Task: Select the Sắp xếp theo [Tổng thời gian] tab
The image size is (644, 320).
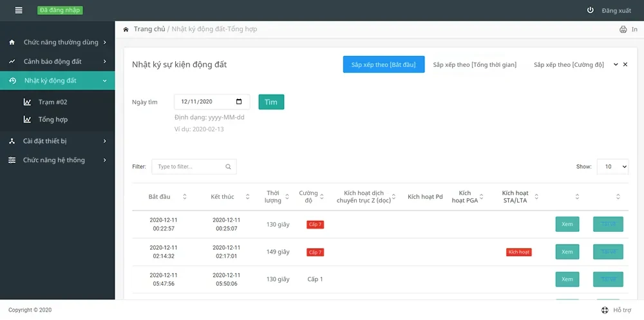Action: pyautogui.click(x=475, y=64)
